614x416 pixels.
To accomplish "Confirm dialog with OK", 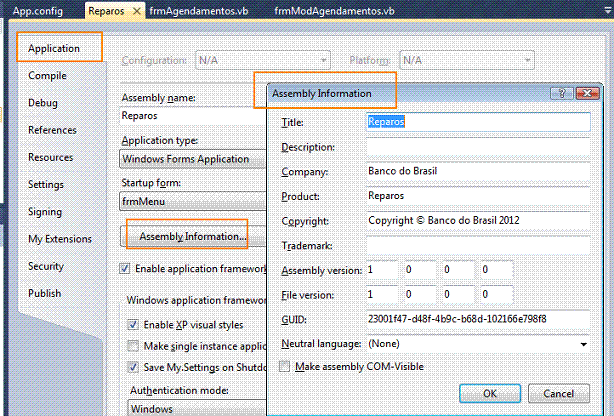I will (x=490, y=393).
